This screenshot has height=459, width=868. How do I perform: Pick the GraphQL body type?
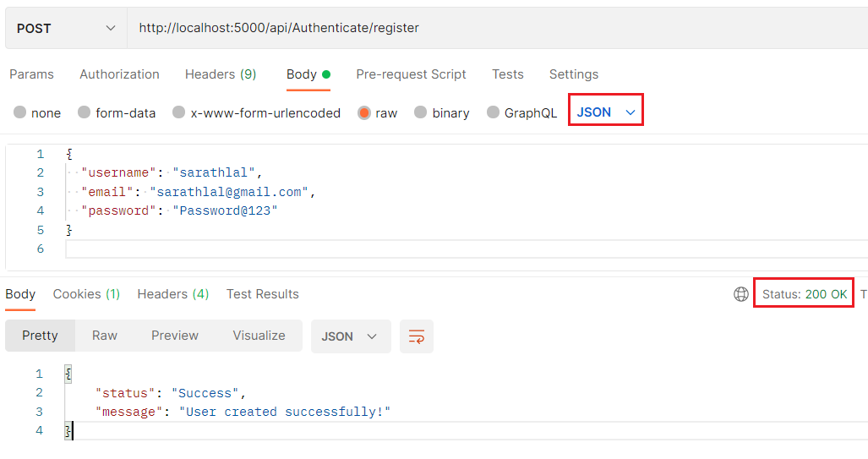[x=494, y=113]
